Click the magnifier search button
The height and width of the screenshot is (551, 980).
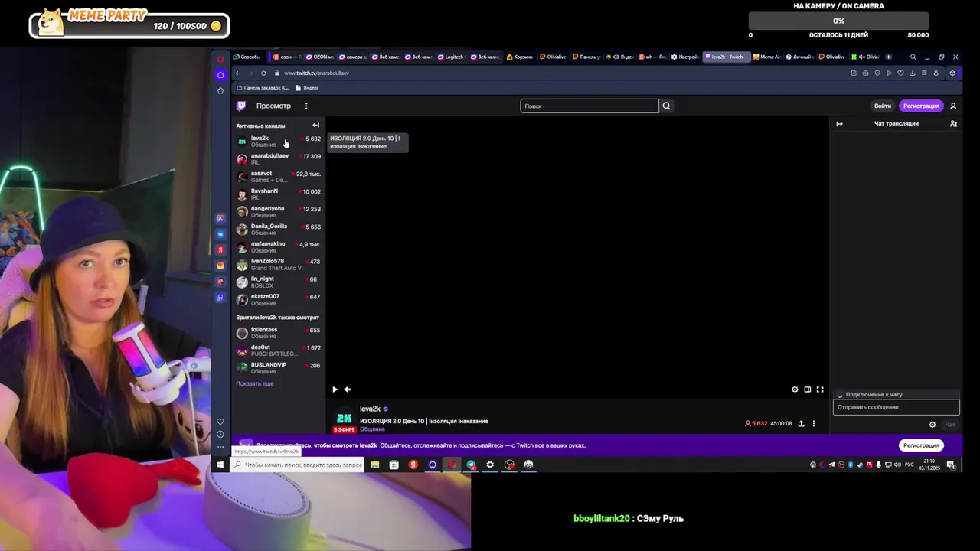pyautogui.click(x=666, y=106)
